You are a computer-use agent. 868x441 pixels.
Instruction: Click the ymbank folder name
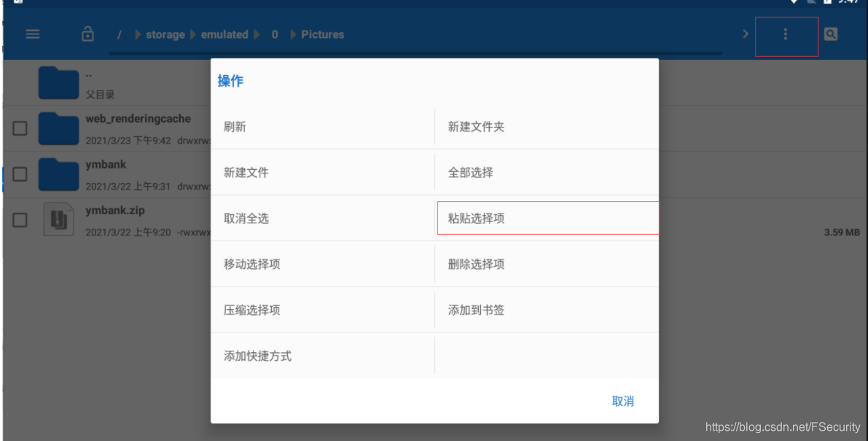(x=106, y=164)
